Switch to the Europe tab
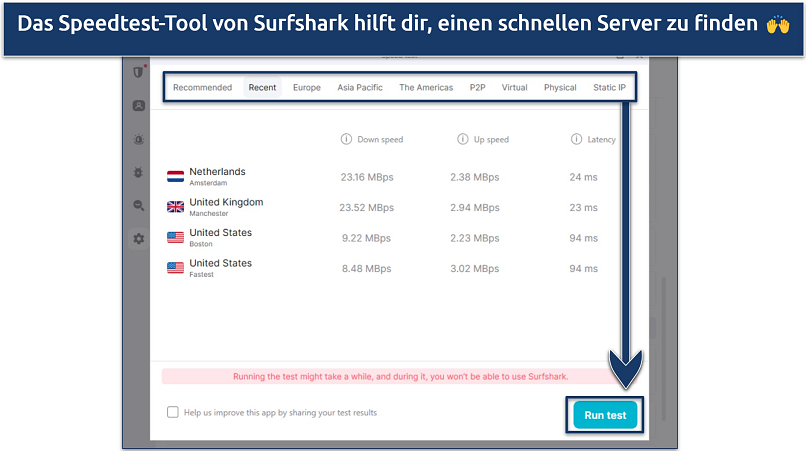The width and height of the screenshot is (806, 451). (307, 88)
